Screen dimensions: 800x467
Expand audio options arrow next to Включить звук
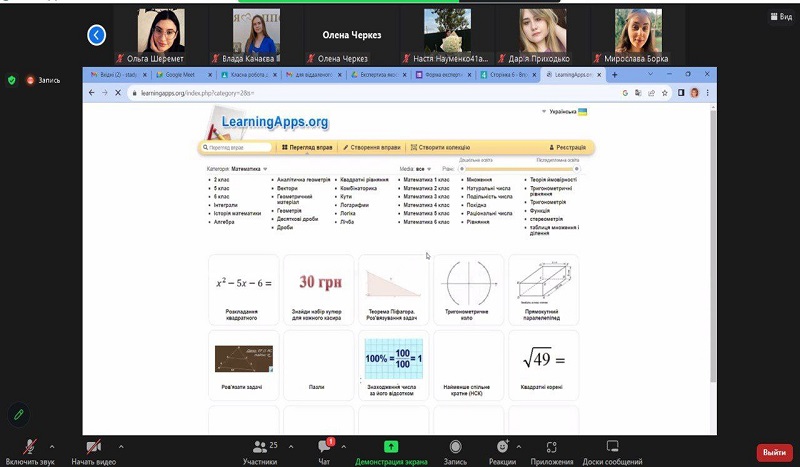[x=52, y=447]
